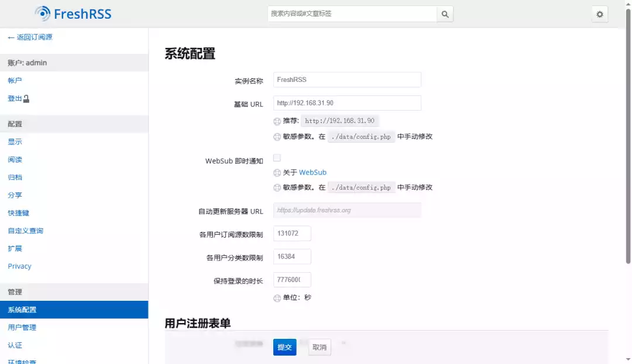Open the WebSub link
Screen dimensions: 632x364
[312, 172]
